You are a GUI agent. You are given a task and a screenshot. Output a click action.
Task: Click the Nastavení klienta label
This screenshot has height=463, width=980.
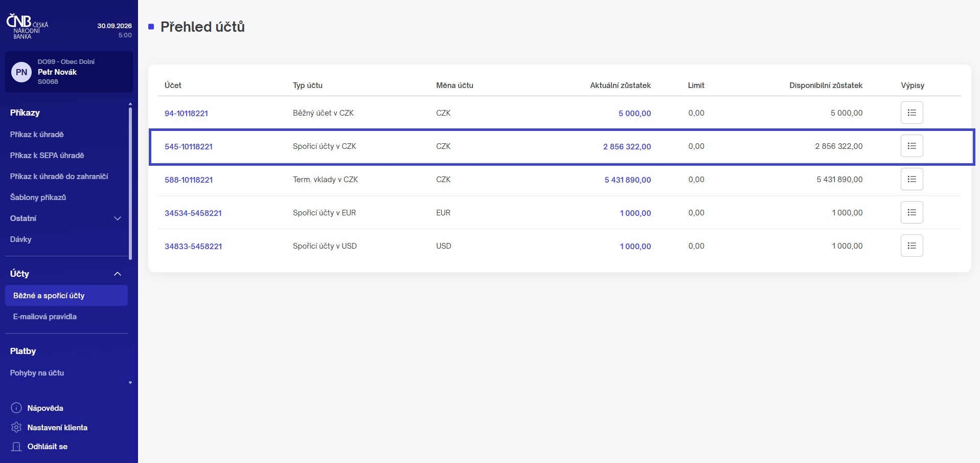point(57,428)
